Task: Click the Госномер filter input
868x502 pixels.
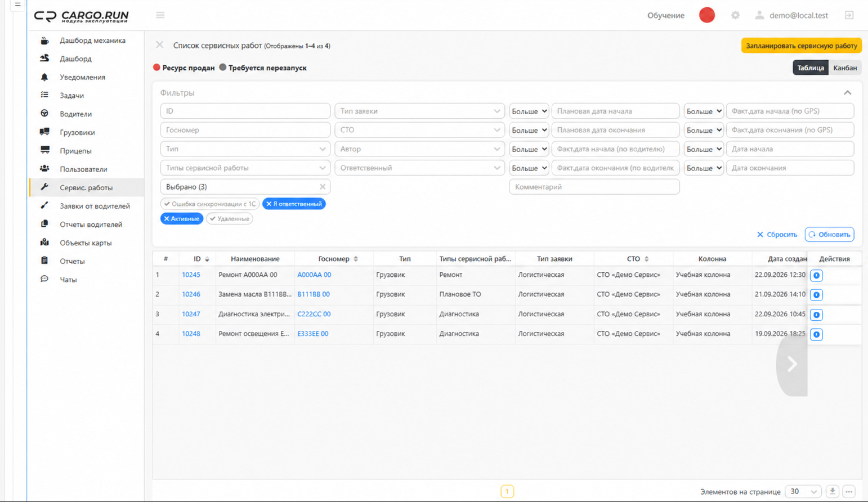Action: point(245,130)
